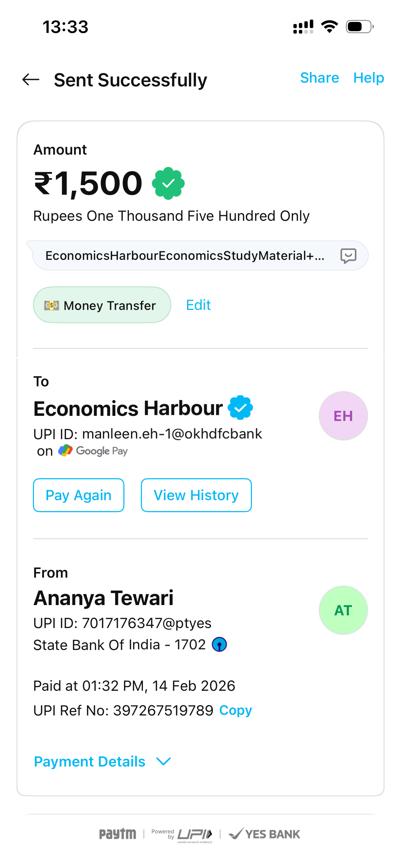Open View History for Economics Harbour
This screenshot has height=868, width=401.
tap(196, 495)
